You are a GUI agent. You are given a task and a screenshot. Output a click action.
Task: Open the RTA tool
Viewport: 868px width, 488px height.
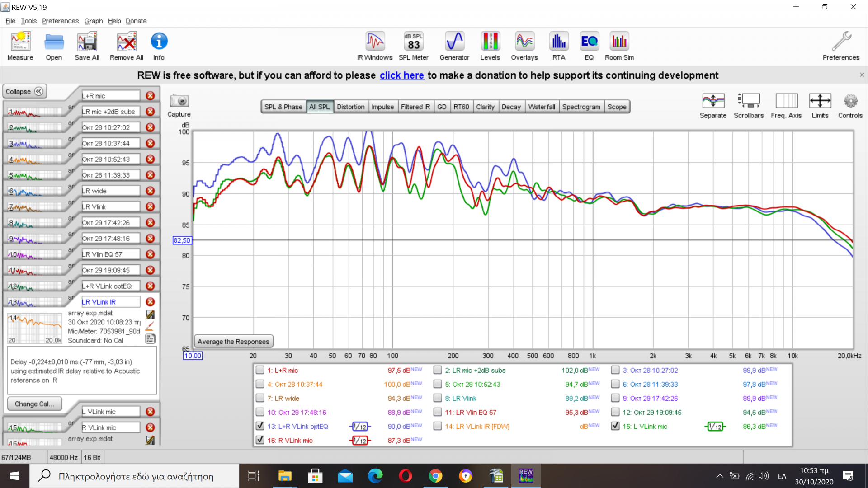click(x=559, y=46)
